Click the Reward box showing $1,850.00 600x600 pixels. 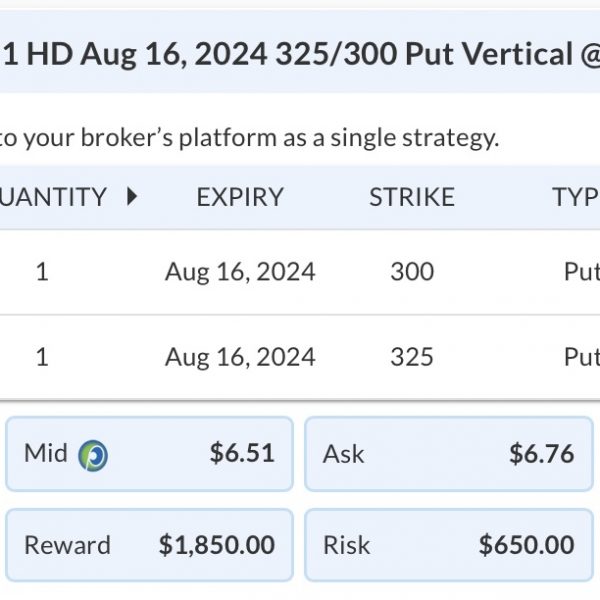click(150, 545)
